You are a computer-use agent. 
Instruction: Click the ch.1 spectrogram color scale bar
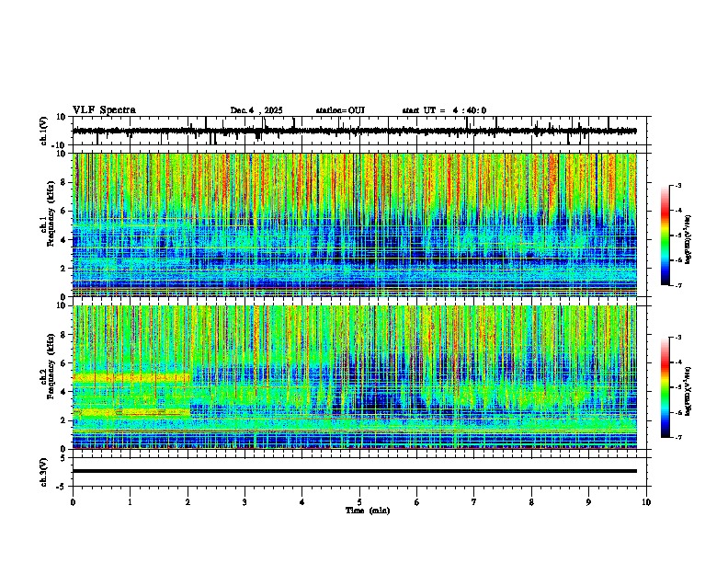[x=665, y=236]
